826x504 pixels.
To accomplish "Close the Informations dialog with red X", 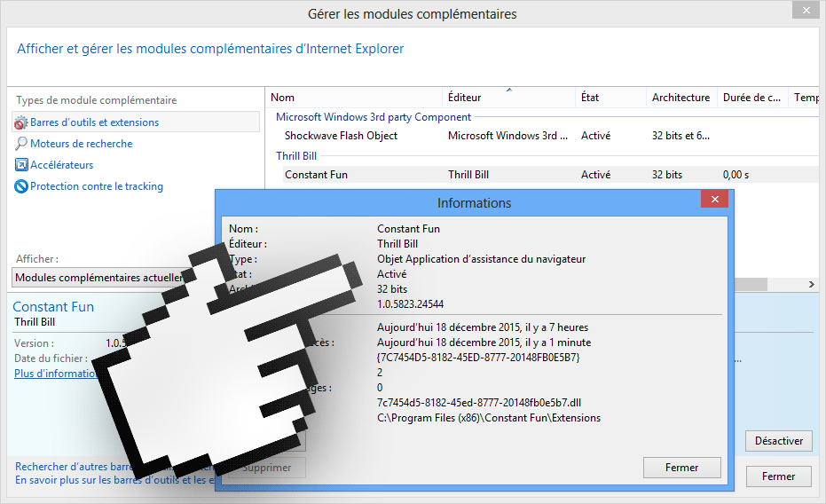I will coord(714,199).
